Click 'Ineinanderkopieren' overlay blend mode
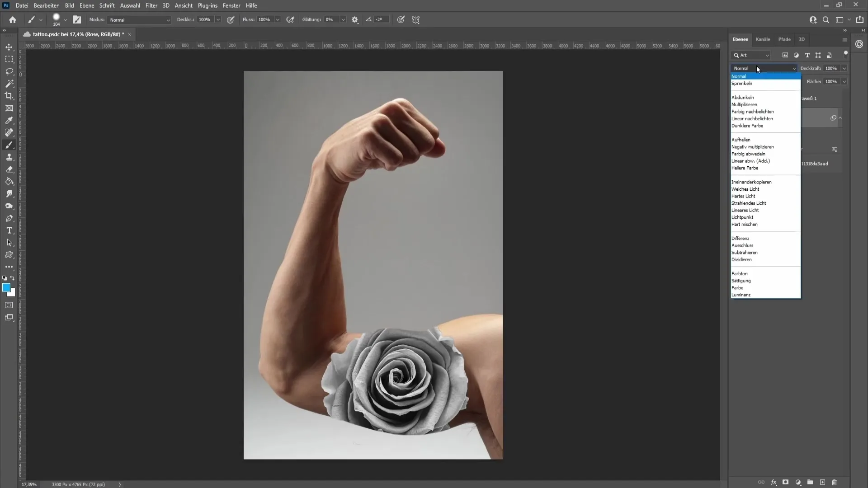The width and height of the screenshot is (868, 488). tap(752, 182)
